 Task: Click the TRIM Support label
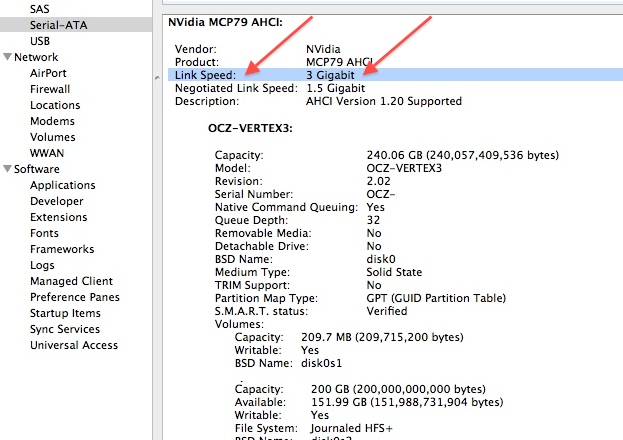(252, 285)
